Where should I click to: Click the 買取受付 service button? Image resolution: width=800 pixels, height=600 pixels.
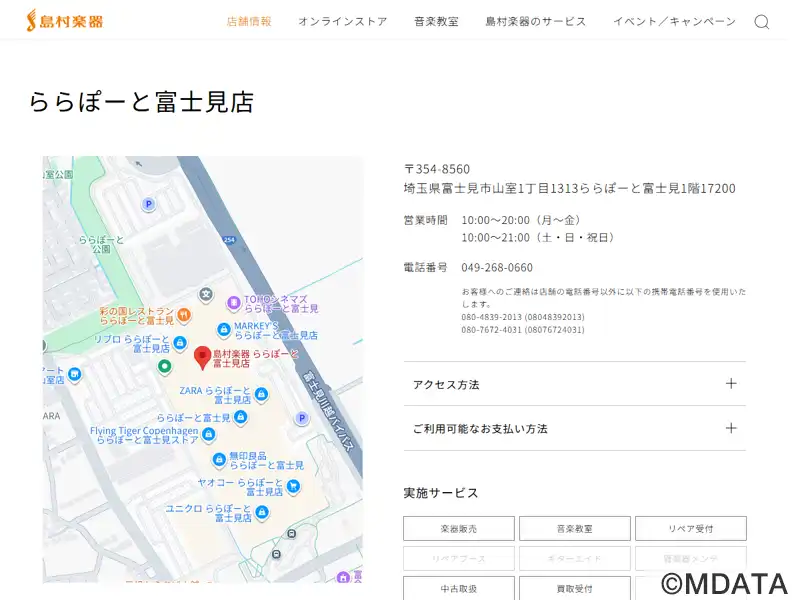point(574,588)
